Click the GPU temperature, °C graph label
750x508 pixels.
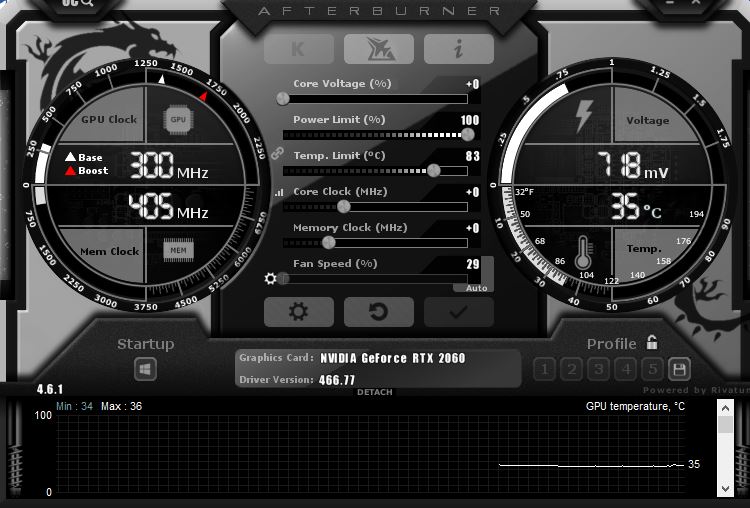coord(635,407)
